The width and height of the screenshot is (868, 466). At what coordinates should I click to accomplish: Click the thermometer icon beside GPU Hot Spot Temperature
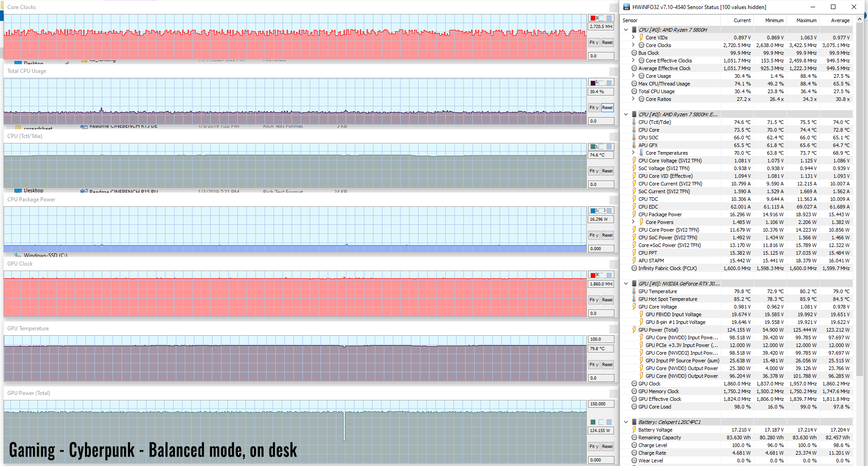(634, 299)
